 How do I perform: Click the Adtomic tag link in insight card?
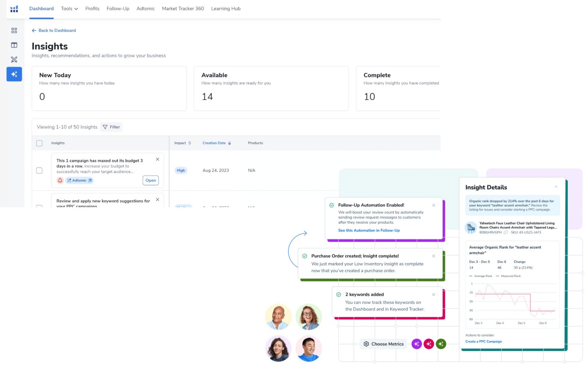coord(79,180)
